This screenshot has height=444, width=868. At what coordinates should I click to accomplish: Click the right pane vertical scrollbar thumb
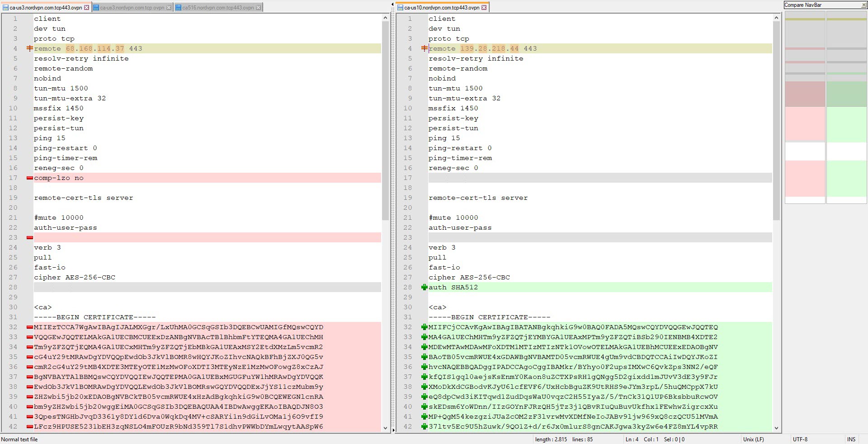click(776, 121)
